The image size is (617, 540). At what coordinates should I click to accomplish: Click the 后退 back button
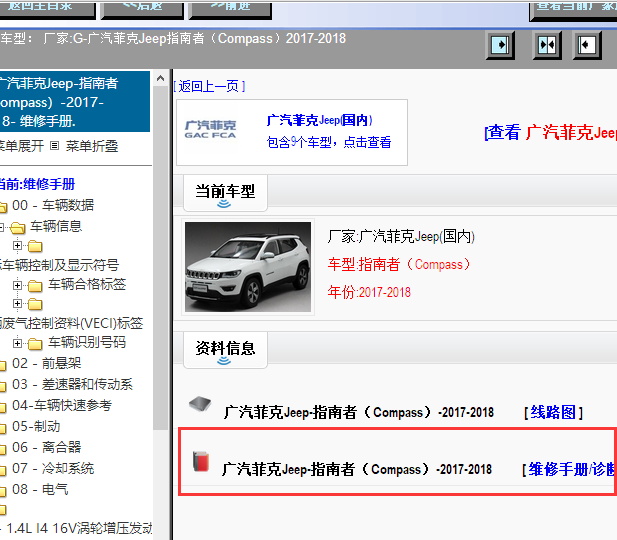[x=142, y=9]
